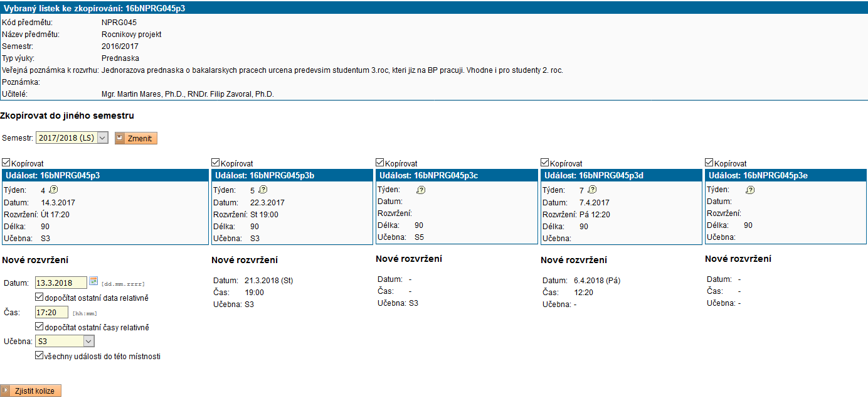Image resolution: width=868 pixels, height=405 pixels.
Task: Uncheck Kopírovat for event 16bNPRG045p3e
Action: pyautogui.click(x=709, y=163)
